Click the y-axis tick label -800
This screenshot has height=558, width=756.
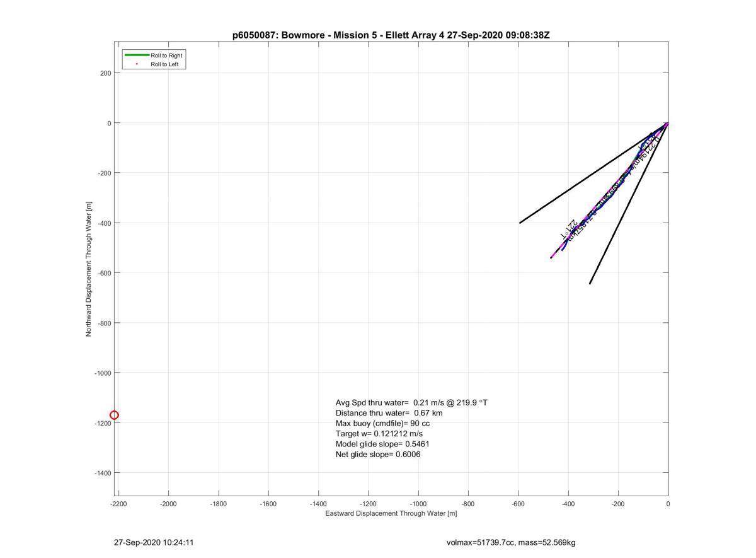tap(104, 323)
